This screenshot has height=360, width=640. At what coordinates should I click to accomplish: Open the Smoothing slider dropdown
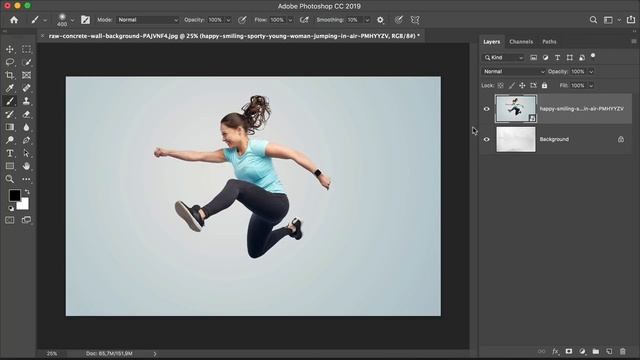[367, 20]
